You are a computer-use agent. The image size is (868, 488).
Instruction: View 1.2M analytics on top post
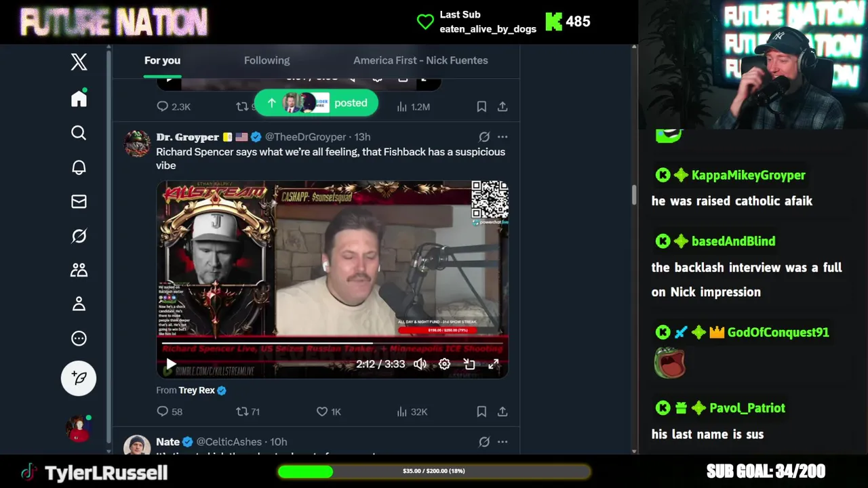point(413,106)
